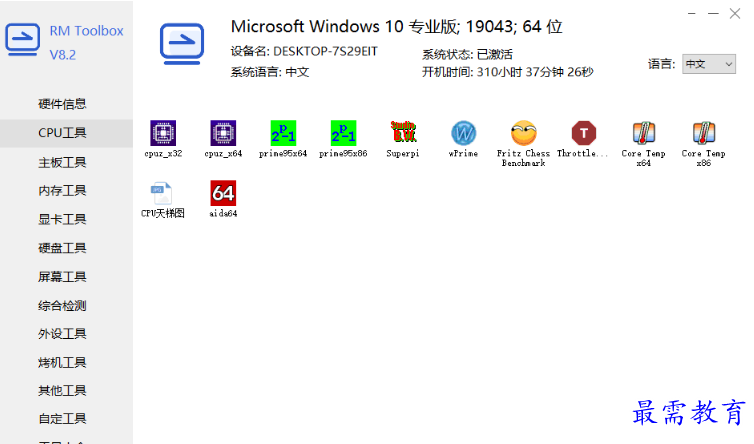
Task: Click the 开机时间 uptime text
Action: (508, 72)
